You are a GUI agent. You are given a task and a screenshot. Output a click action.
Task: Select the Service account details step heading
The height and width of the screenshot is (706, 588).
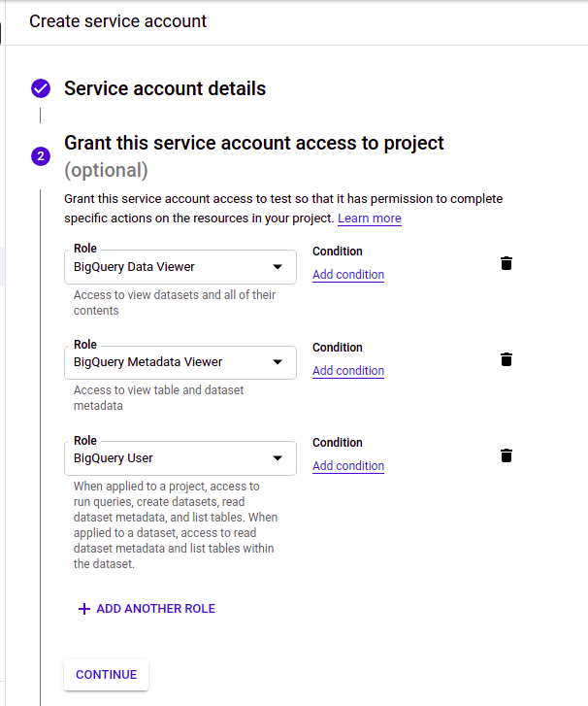pyautogui.click(x=165, y=88)
